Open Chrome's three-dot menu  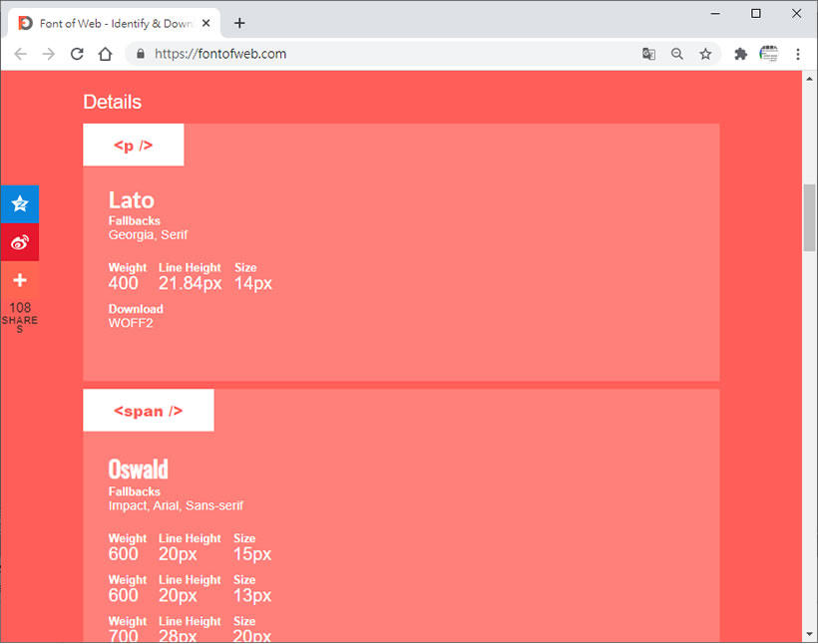[798, 54]
